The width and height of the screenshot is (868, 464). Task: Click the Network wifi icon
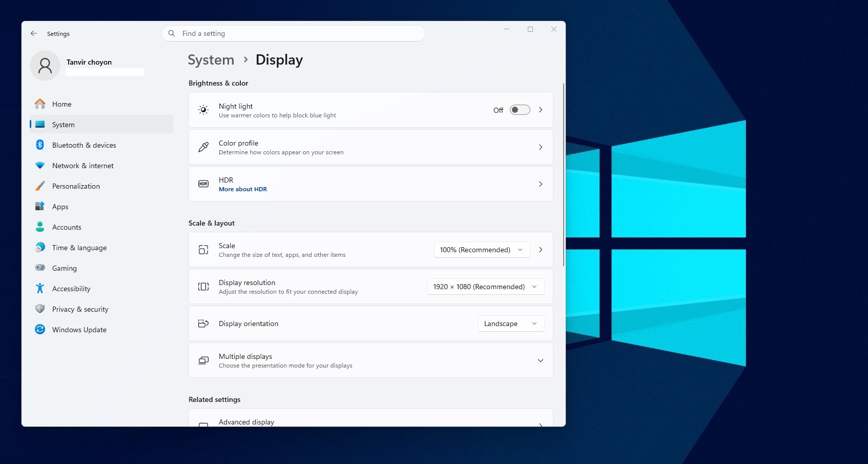coord(40,165)
